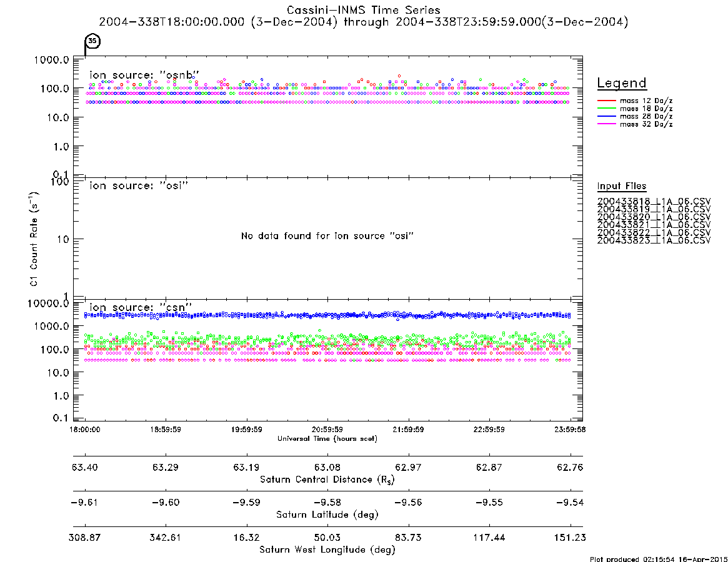Image resolution: width=728 pixels, height=562 pixels.
Task: Click the 'No data found for ion source' message
Action: [327, 236]
